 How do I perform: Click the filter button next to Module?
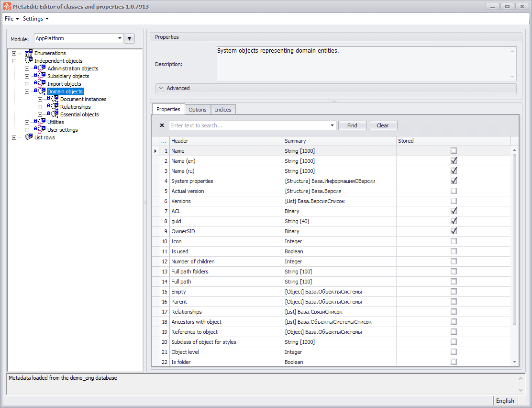pyautogui.click(x=129, y=39)
